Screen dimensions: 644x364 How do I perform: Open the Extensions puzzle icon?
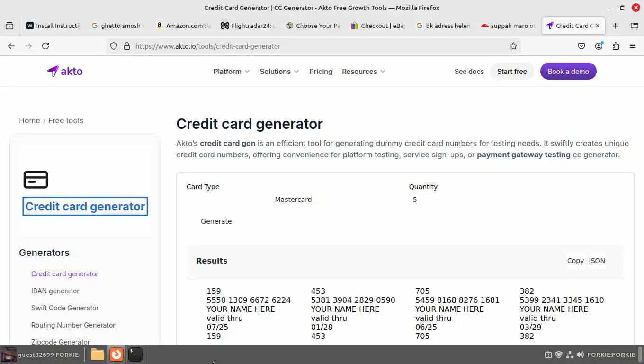[616, 46]
